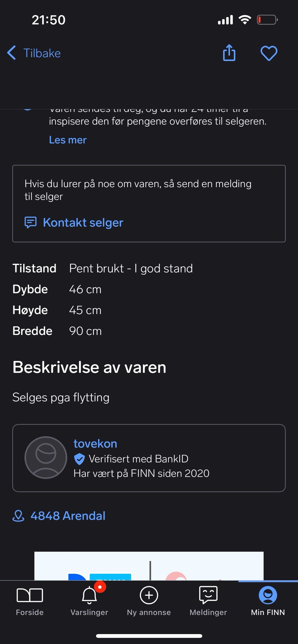Image resolution: width=298 pixels, height=644 pixels.
Task: Switch to the Forside tab
Action: coord(30,601)
